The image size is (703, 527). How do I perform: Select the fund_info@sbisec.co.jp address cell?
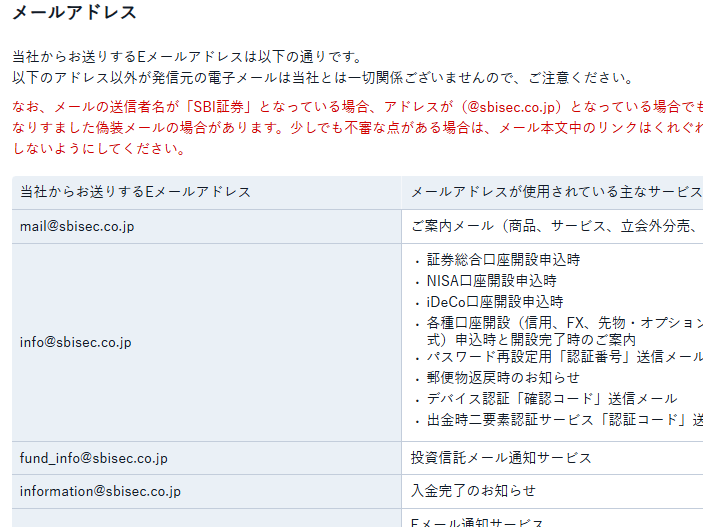(94, 458)
